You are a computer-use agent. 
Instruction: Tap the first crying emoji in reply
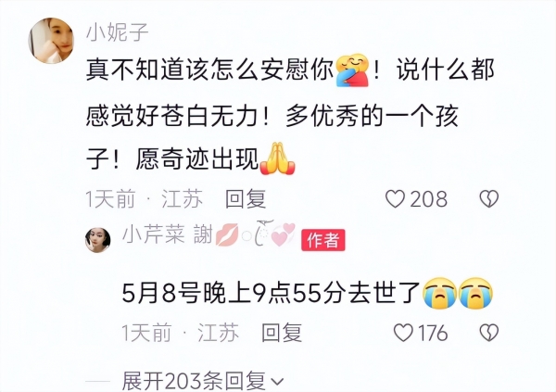click(x=439, y=293)
